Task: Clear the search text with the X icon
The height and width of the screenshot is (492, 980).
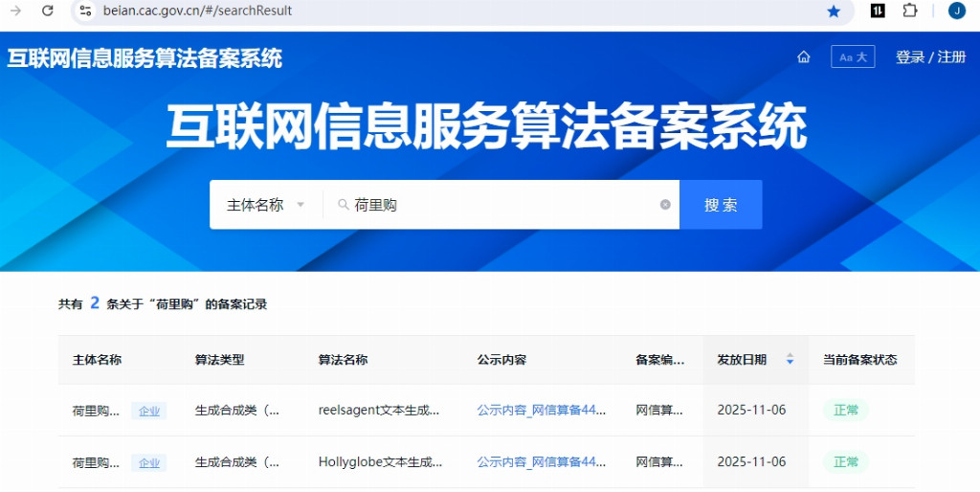Action: [665, 205]
